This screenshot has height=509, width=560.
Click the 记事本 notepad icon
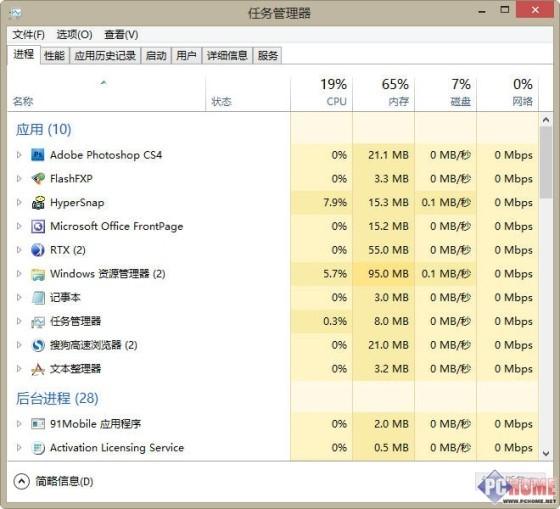coord(38,298)
